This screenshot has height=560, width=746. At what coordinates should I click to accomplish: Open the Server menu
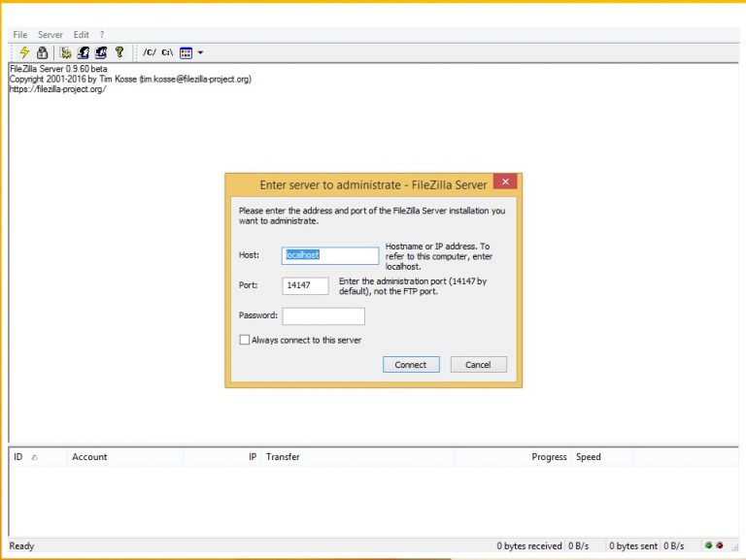point(51,35)
